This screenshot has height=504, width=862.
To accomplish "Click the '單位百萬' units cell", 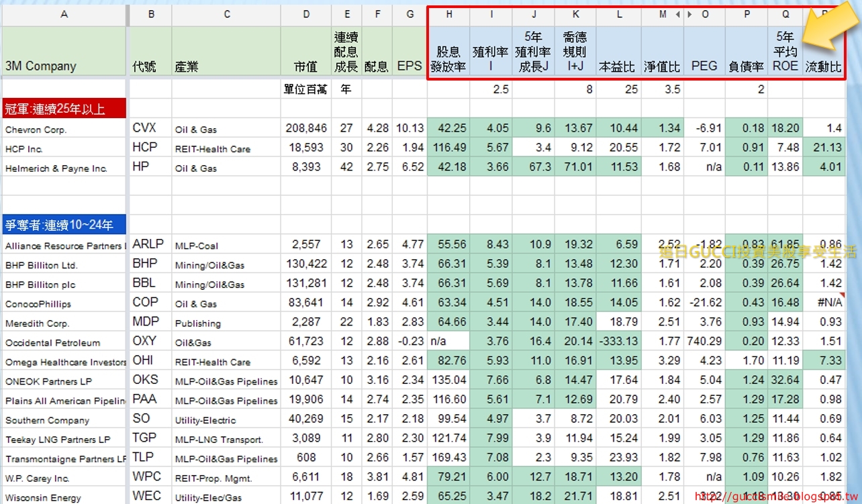I will (x=306, y=89).
